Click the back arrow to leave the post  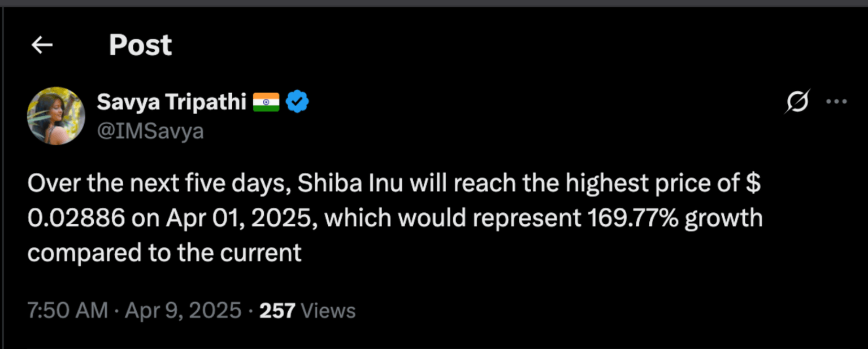[x=42, y=45]
